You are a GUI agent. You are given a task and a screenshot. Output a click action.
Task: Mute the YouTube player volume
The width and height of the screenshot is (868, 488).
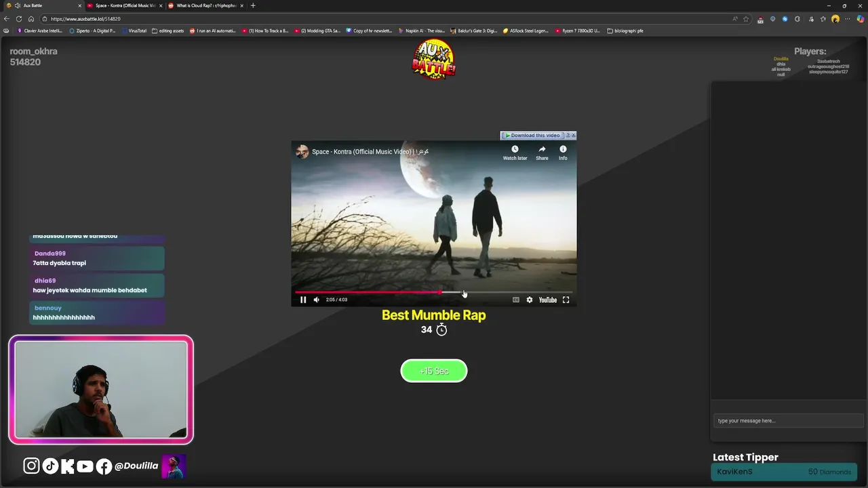point(316,300)
